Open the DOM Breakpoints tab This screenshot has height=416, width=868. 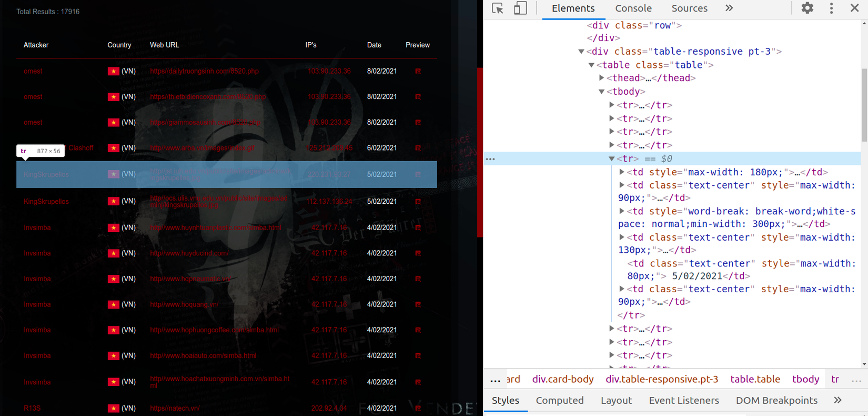pos(776,401)
